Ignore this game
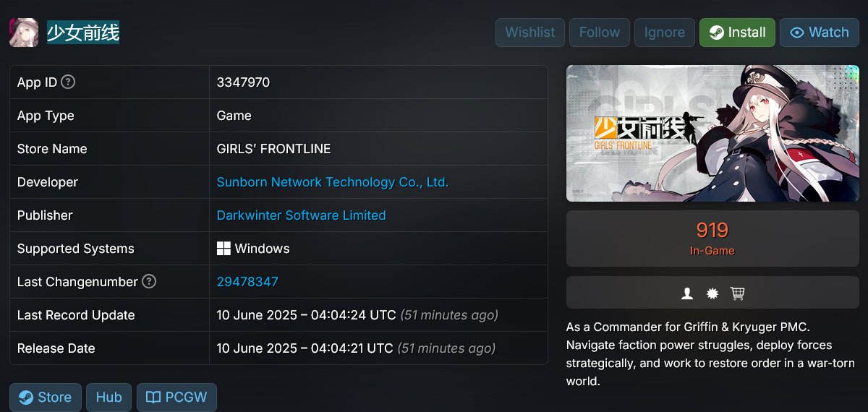 [665, 33]
